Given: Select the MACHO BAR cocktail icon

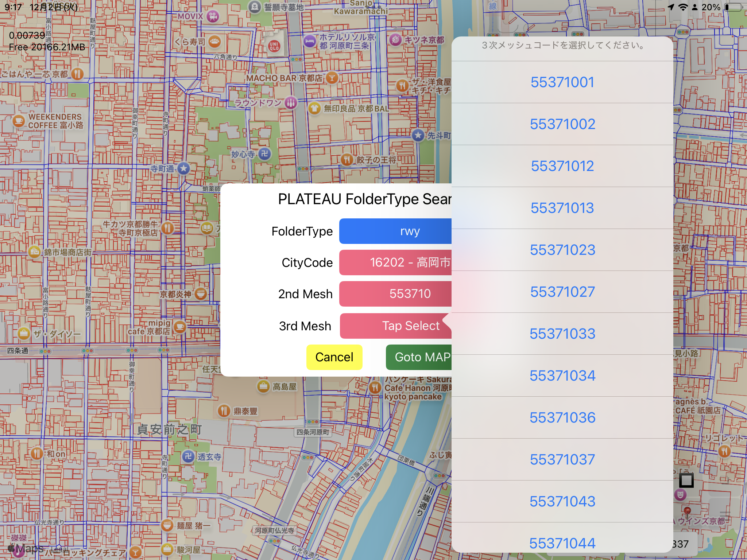Looking at the screenshot, I should (x=332, y=78).
